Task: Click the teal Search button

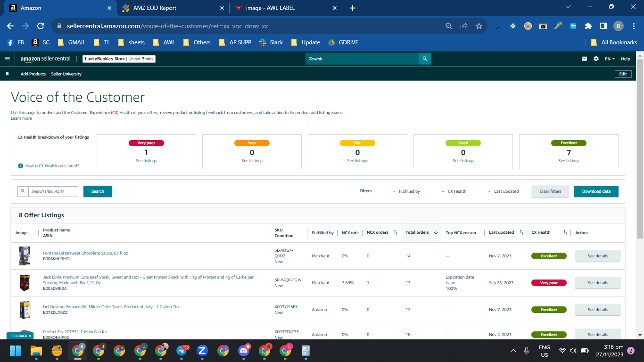Action: coord(98,191)
